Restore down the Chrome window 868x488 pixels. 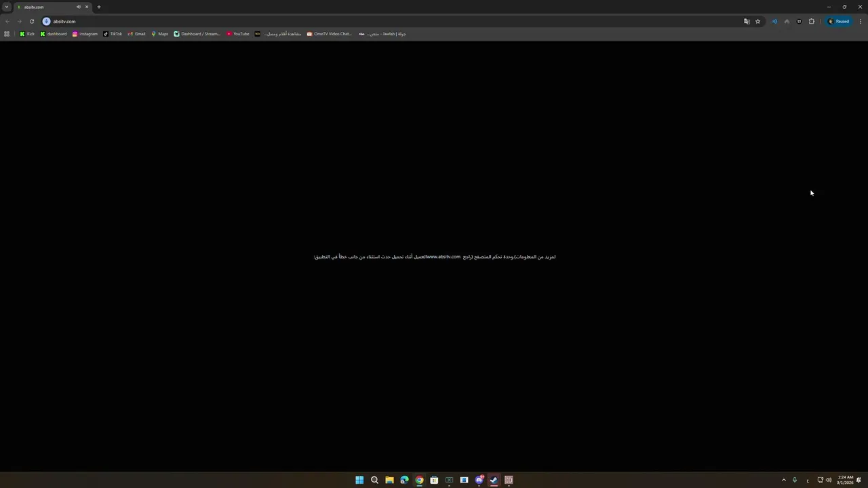844,7
